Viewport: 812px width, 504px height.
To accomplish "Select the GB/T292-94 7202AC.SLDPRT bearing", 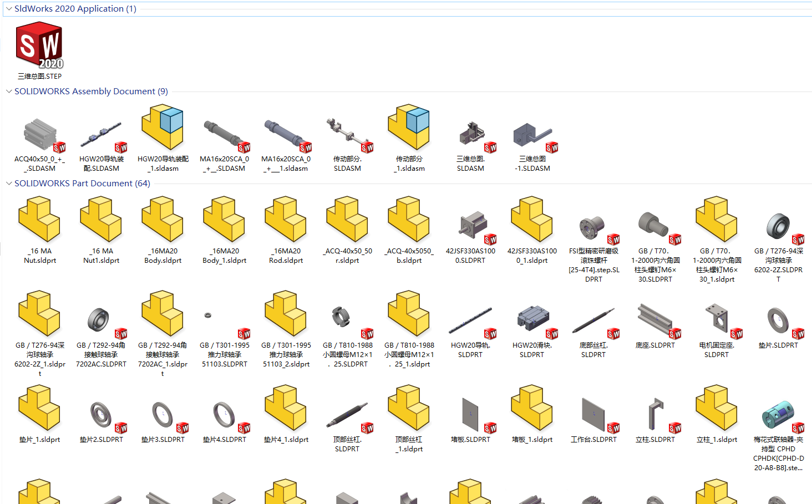I will [x=101, y=337].
